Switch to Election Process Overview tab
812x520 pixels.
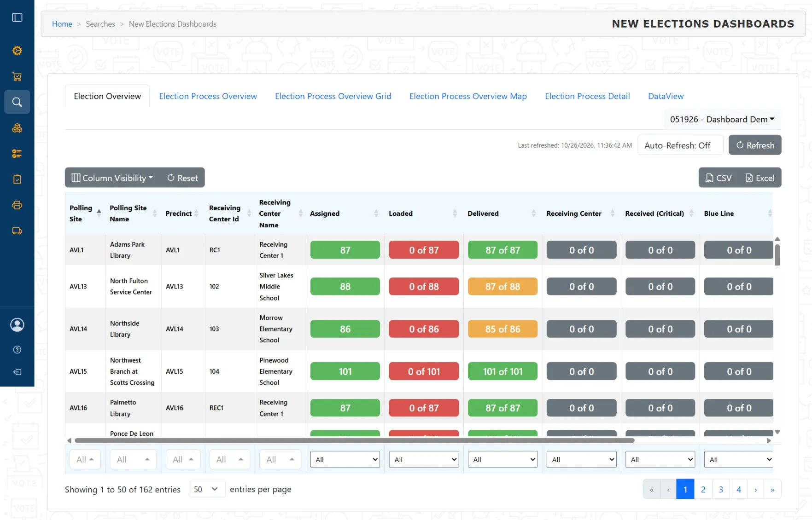(208, 96)
